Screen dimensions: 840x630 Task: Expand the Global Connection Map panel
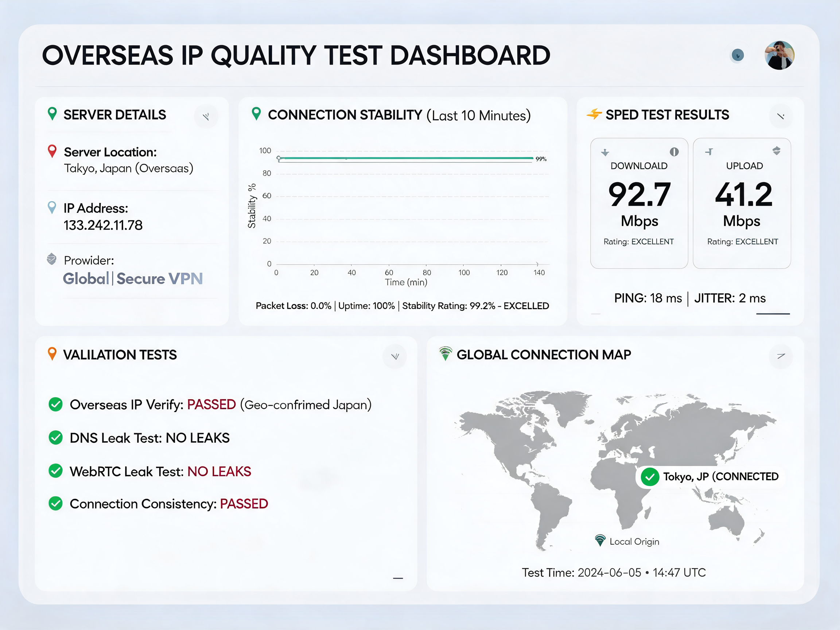tap(781, 356)
